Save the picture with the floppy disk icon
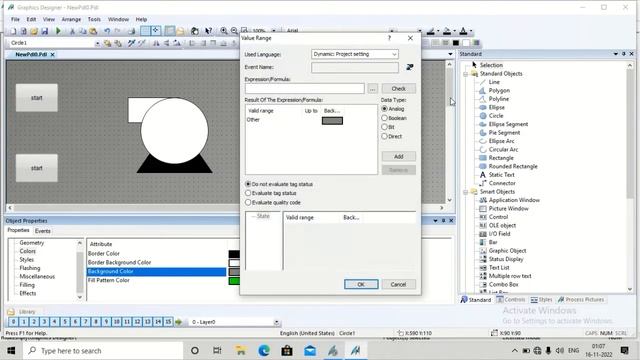 click(44, 31)
